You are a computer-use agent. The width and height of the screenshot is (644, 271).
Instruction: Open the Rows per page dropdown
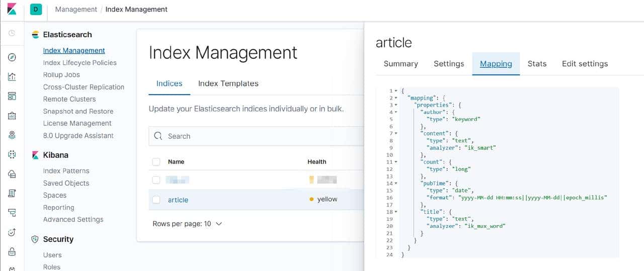187,224
